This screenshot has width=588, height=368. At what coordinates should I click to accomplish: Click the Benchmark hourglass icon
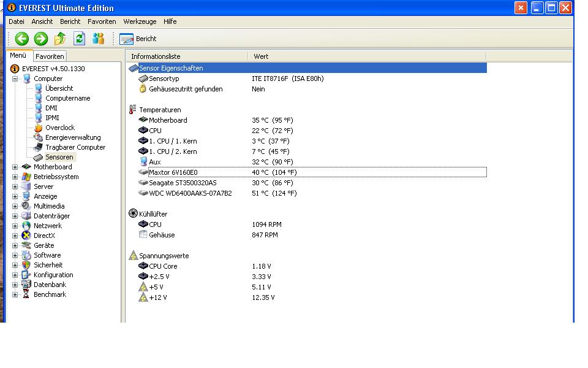pos(26,294)
